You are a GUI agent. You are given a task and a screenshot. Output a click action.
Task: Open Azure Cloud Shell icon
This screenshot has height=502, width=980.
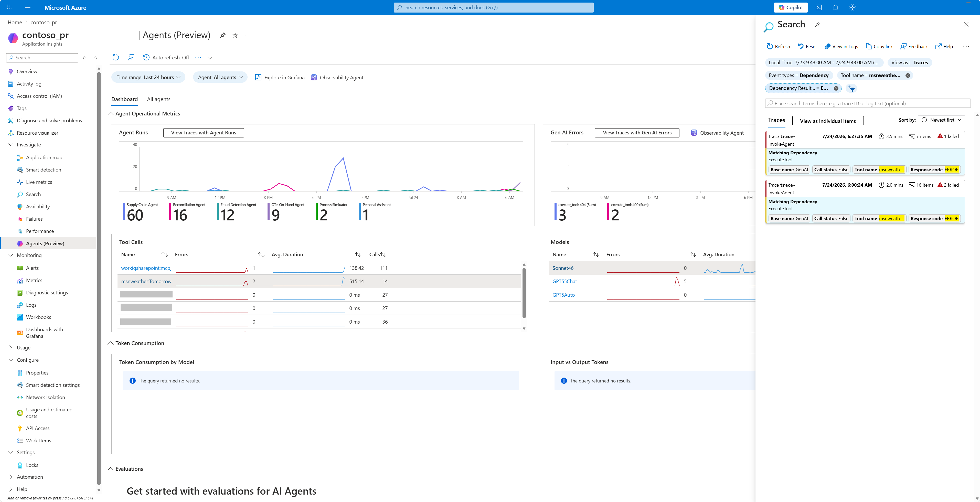click(819, 7)
